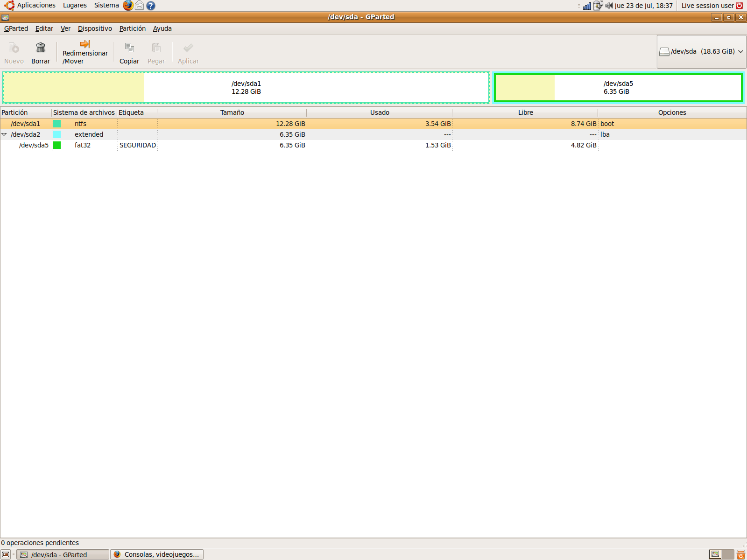Click the 1.53 GiB used value
Viewport: 747px width, 560px height.
[x=438, y=145]
